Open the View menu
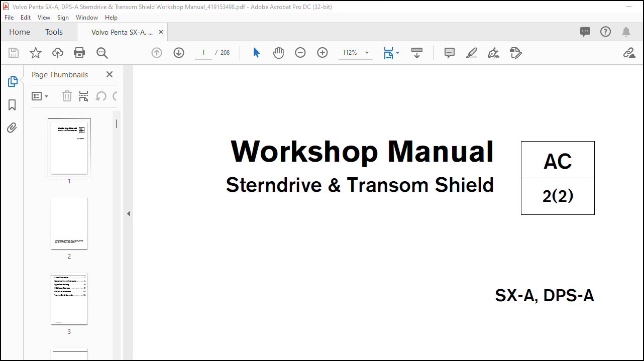644x361 pixels. (44, 17)
